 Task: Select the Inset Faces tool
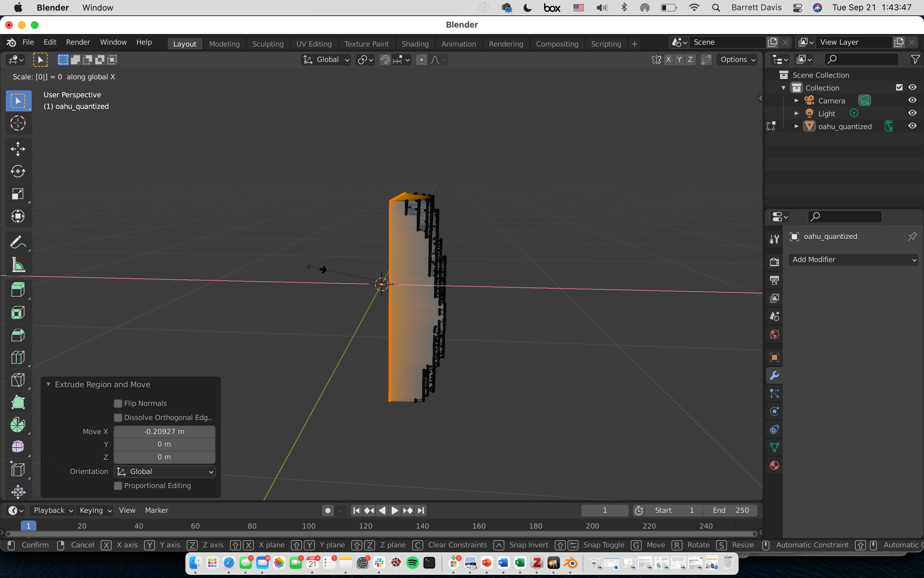click(18, 313)
